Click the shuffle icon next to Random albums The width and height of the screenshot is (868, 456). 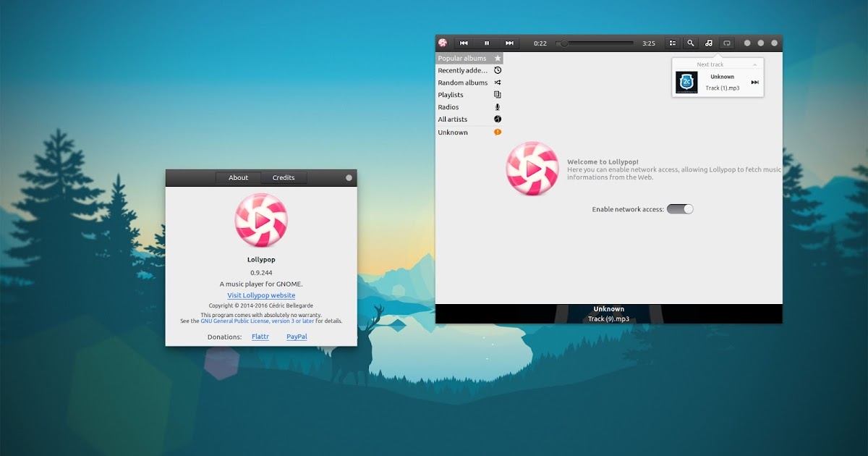click(x=497, y=83)
